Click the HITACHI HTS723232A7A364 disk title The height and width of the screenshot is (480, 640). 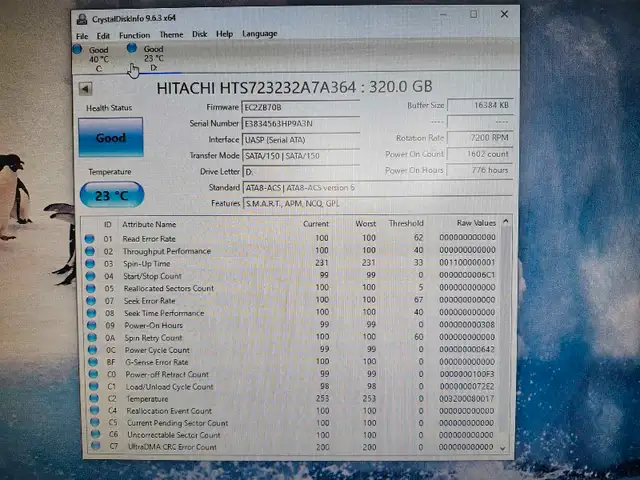[294, 87]
